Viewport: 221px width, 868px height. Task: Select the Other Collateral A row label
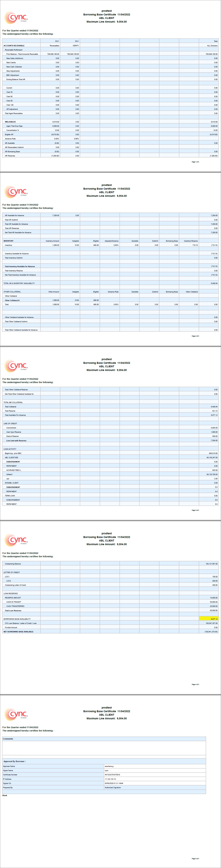[x=12, y=300]
